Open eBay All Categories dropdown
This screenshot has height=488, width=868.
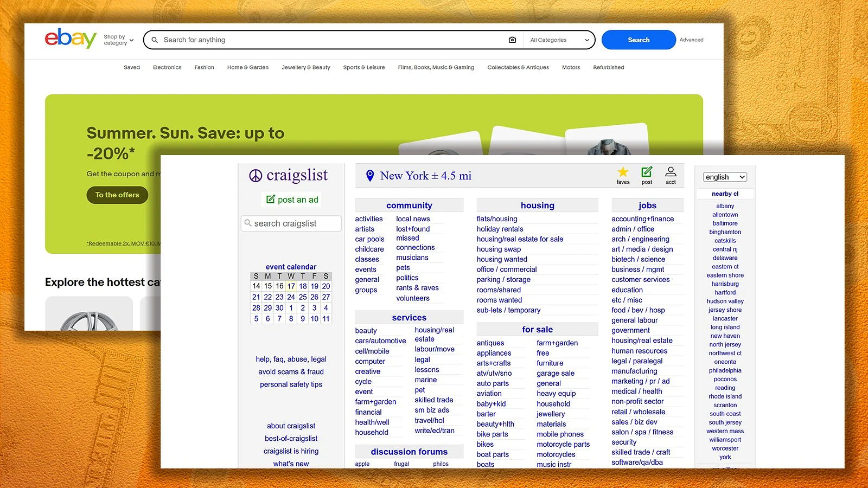click(x=559, y=40)
